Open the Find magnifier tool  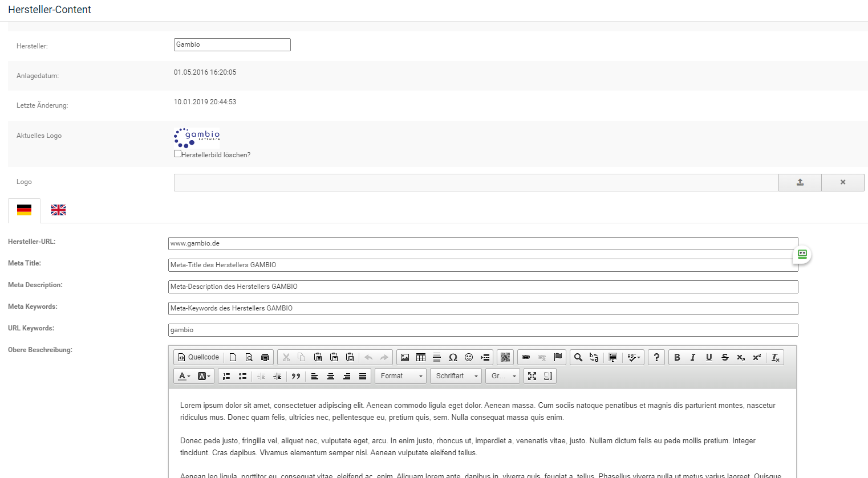[578, 357]
